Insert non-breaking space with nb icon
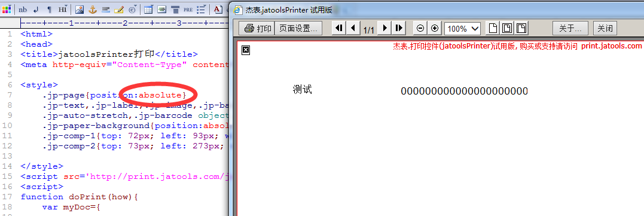The width and height of the screenshot is (644, 216). 23,9
